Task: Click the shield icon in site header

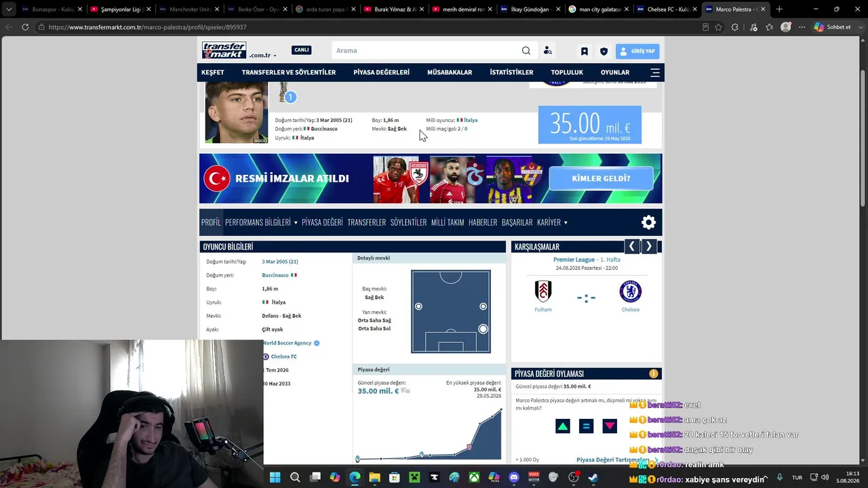Action: pyautogui.click(x=604, y=52)
